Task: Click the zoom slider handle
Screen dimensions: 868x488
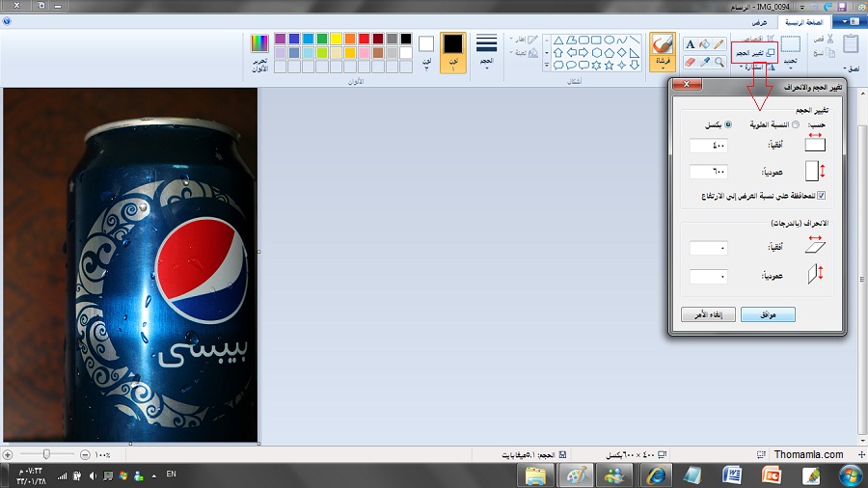Action: (x=46, y=454)
